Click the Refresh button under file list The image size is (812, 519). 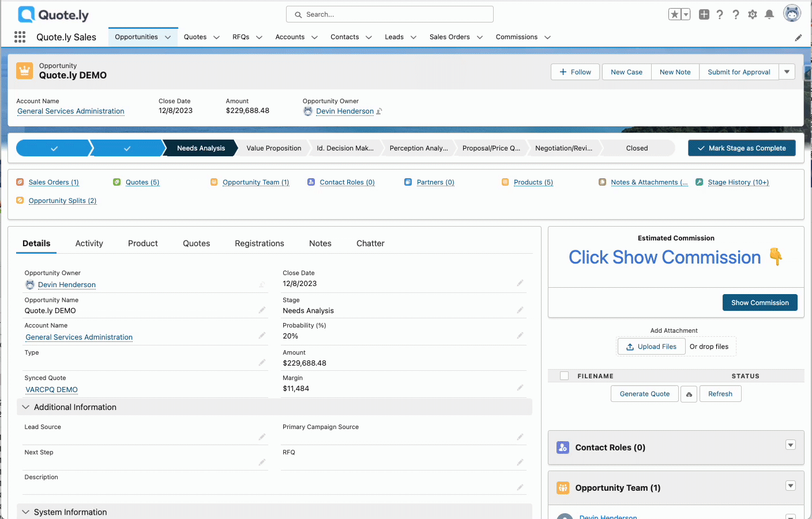point(720,394)
